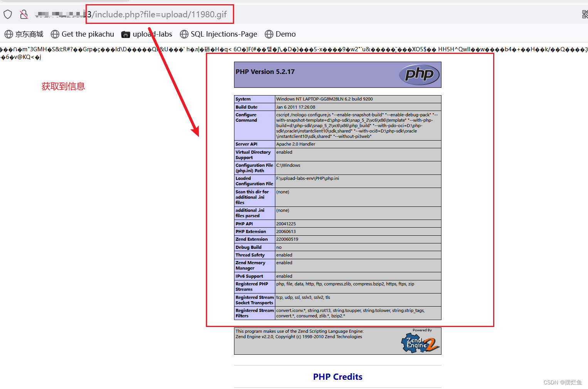This screenshot has height=389, width=588.
Task: Select the 220060519 value
Action: click(x=287, y=239)
